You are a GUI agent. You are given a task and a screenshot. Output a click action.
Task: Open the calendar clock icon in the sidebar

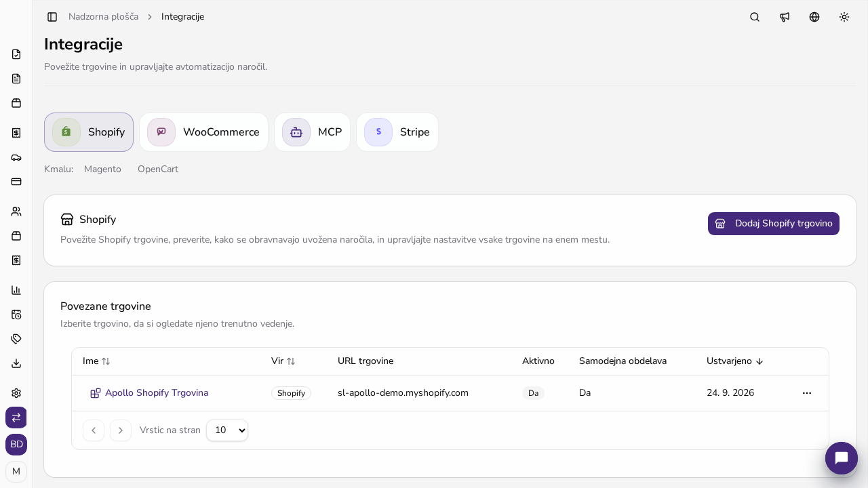[16, 314]
